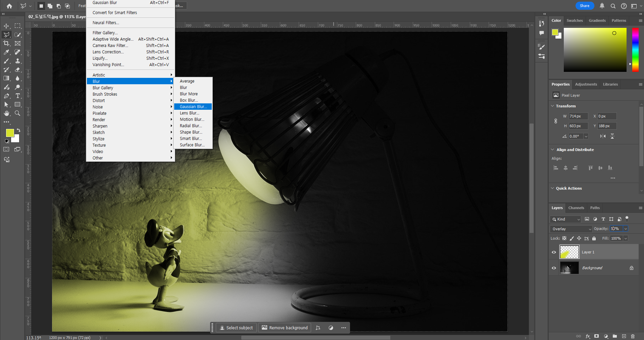Toggle lock all padlock
The width and height of the screenshot is (644, 340).
coord(594,238)
